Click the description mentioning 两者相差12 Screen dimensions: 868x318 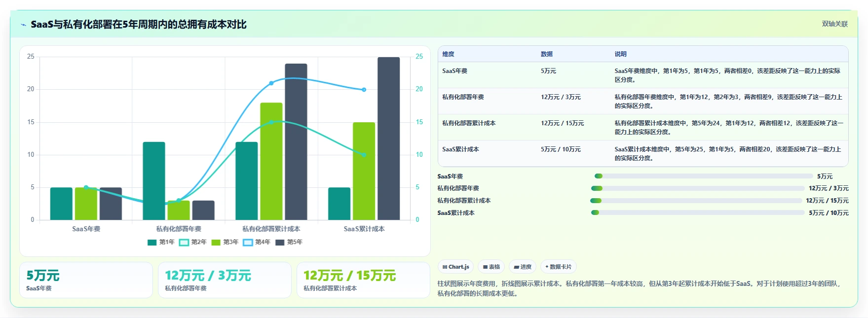729,128
